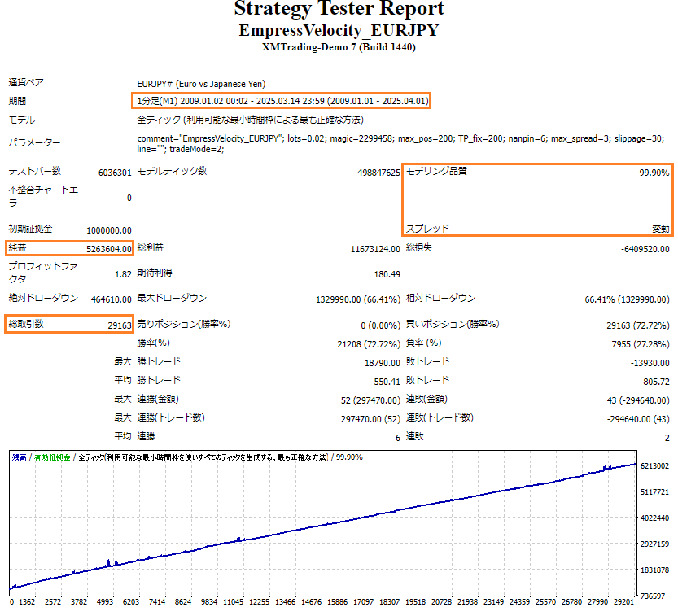Click the gross loss value -6409520.00

(x=645, y=249)
